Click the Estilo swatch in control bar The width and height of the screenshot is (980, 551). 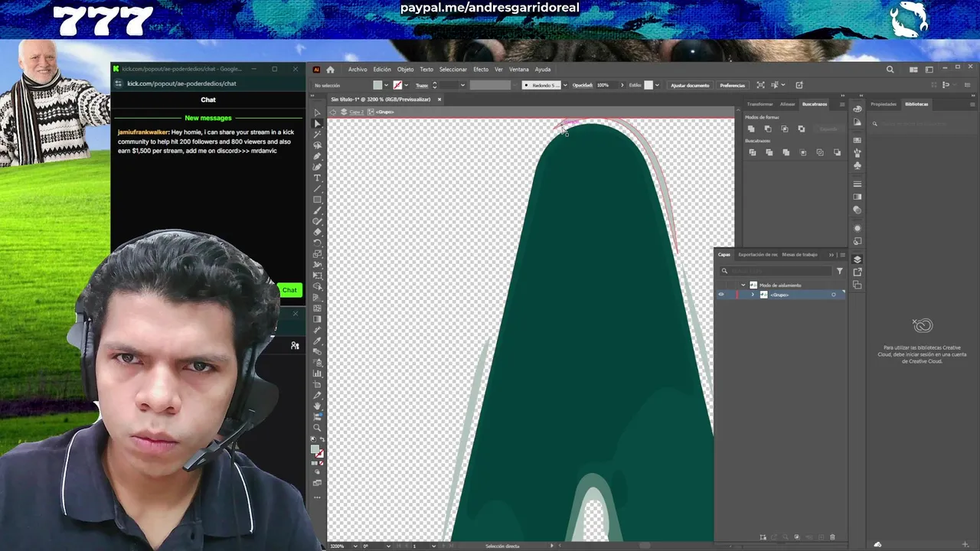coord(648,85)
